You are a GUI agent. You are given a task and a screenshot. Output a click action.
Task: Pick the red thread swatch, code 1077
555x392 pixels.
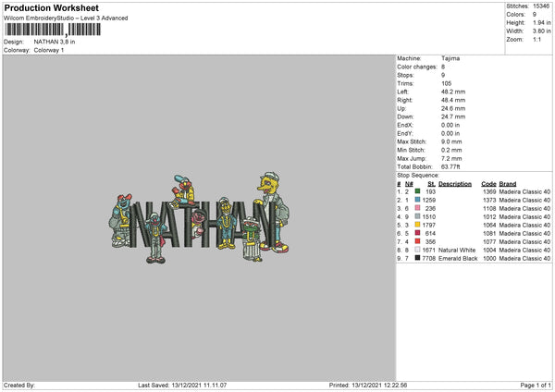(x=418, y=241)
